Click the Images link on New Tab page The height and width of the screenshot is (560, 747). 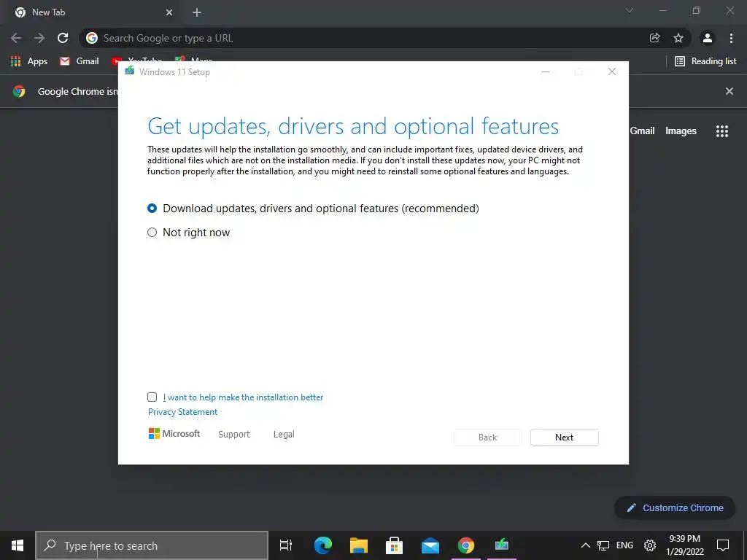pyautogui.click(x=681, y=131)
